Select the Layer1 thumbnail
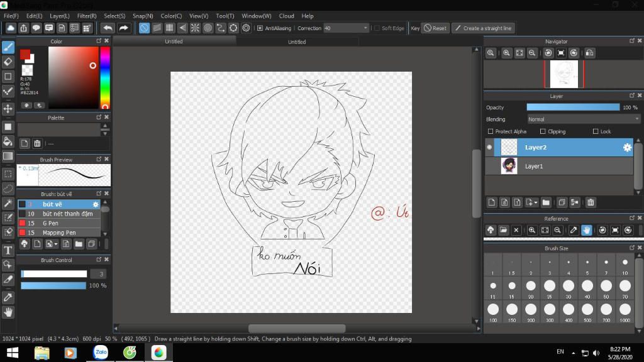The width and height of the screenshot is (644, 362). (x=509, y=166)
